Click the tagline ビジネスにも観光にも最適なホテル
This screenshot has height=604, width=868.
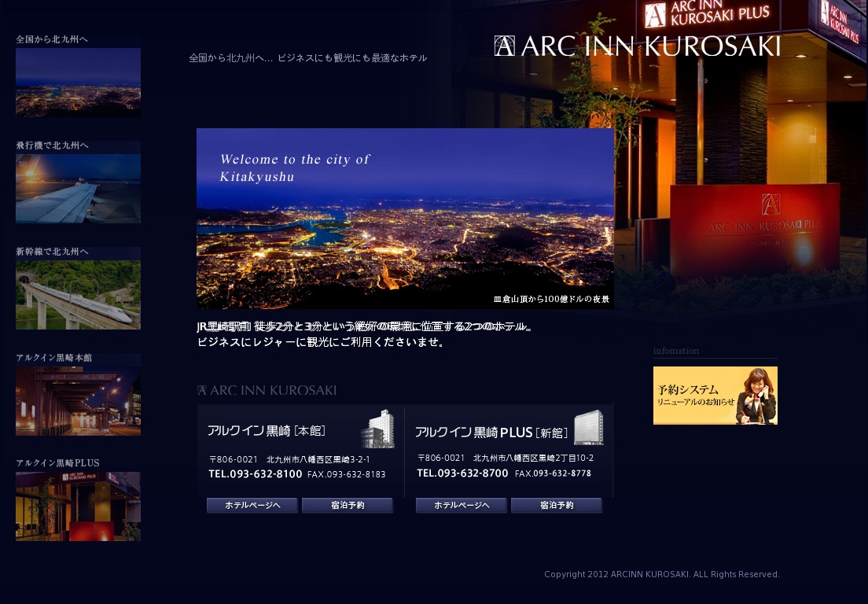pyautogui.click(x=352, y=57)
